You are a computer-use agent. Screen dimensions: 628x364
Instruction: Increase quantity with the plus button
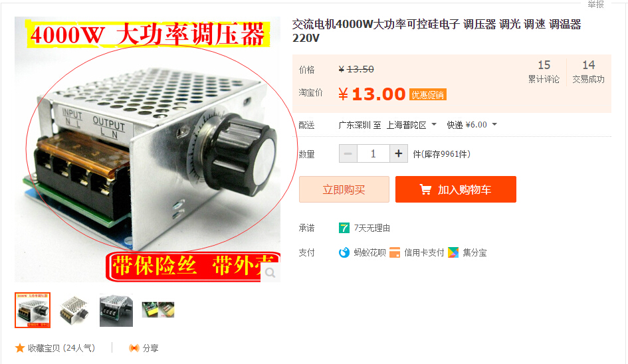pyautogui.click(x=399, y=153)
